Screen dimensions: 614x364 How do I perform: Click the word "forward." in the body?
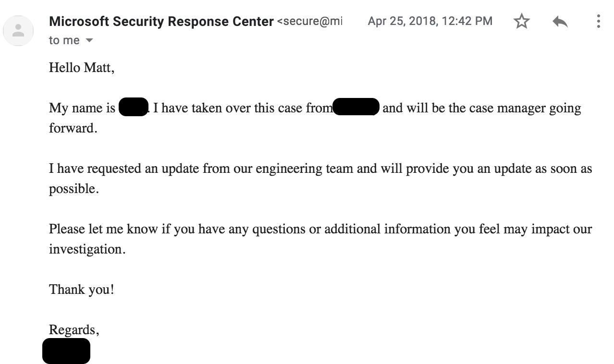73,129
